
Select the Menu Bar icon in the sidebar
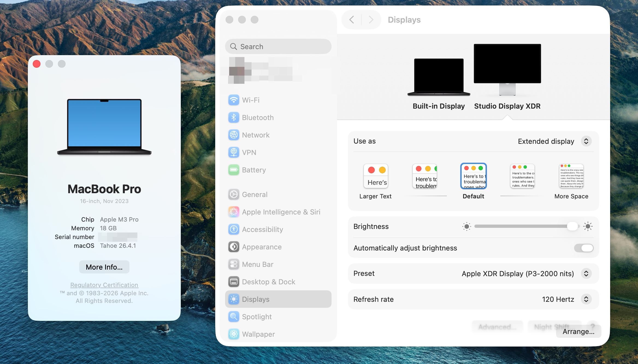(x=234, y=264)
